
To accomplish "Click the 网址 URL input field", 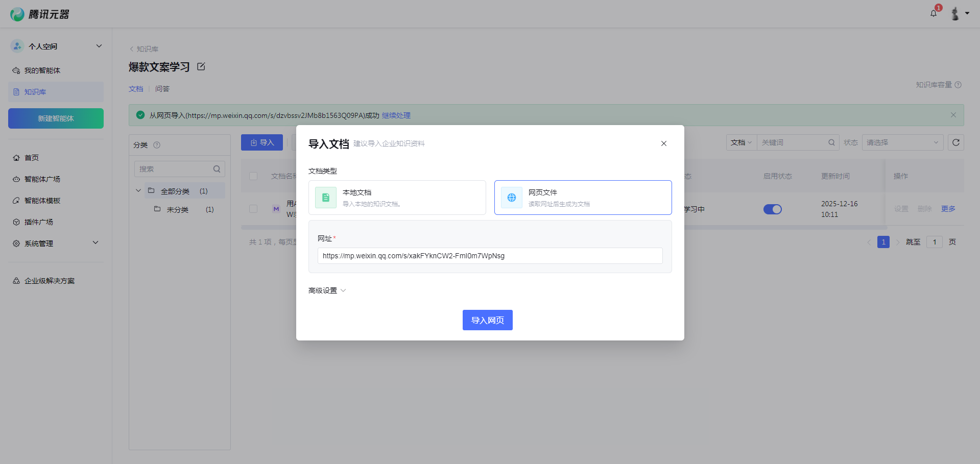I will (490, 256).
